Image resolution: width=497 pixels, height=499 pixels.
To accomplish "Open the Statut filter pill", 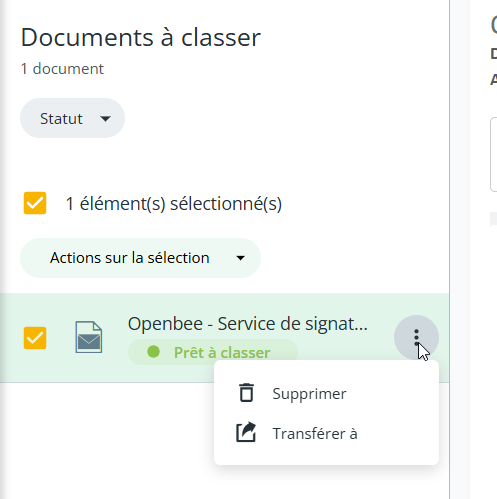I will pyautogui.click(x=72, y=118).
